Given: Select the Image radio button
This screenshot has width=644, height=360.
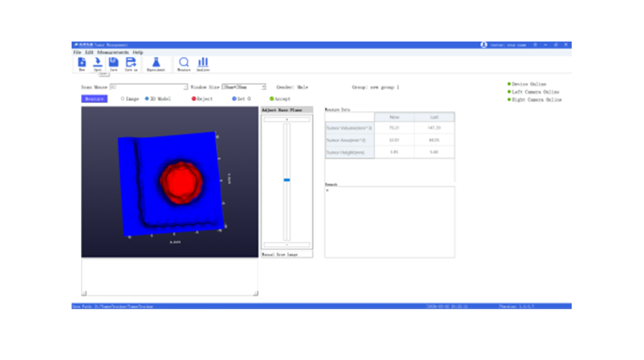Looking at the screenshot, I should click(122, 99).
